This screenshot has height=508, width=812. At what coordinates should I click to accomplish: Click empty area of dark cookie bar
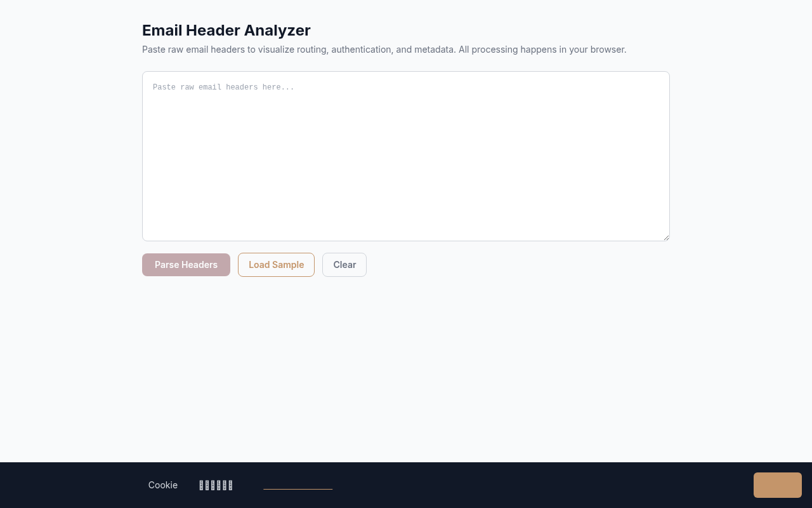(x=539, y=485)
